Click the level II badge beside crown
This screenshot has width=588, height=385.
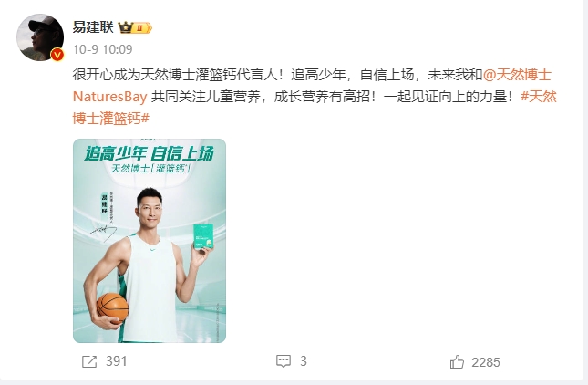pyautogui.click(x=142, y=27)
